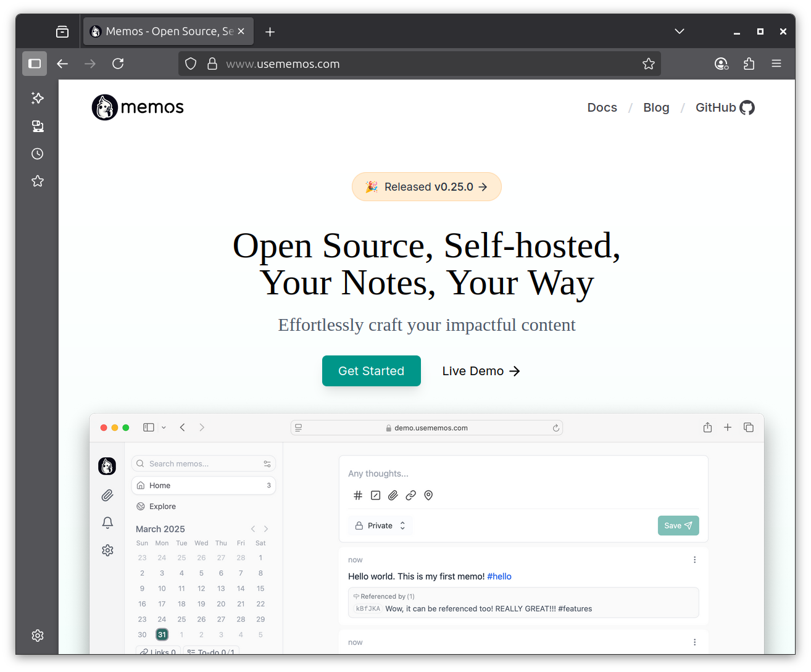Screen dimensions: 811x672
Task: Click the demo reload icon
Action: [556, 428]
